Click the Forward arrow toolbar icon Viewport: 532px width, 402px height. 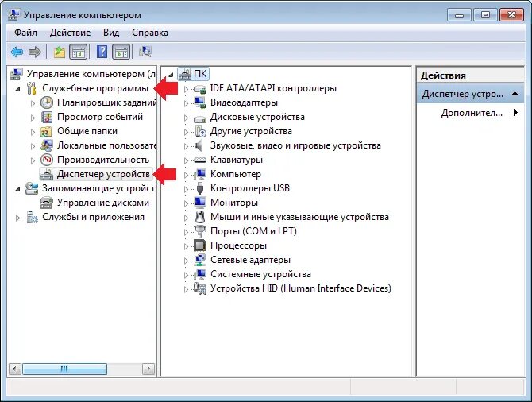point(35,52)
